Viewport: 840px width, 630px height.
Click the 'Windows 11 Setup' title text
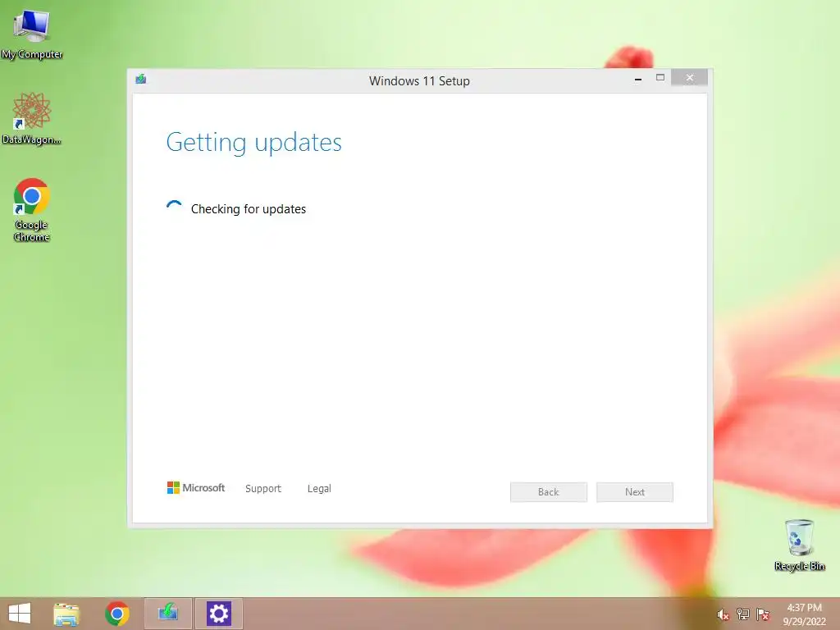pos(419,81)
